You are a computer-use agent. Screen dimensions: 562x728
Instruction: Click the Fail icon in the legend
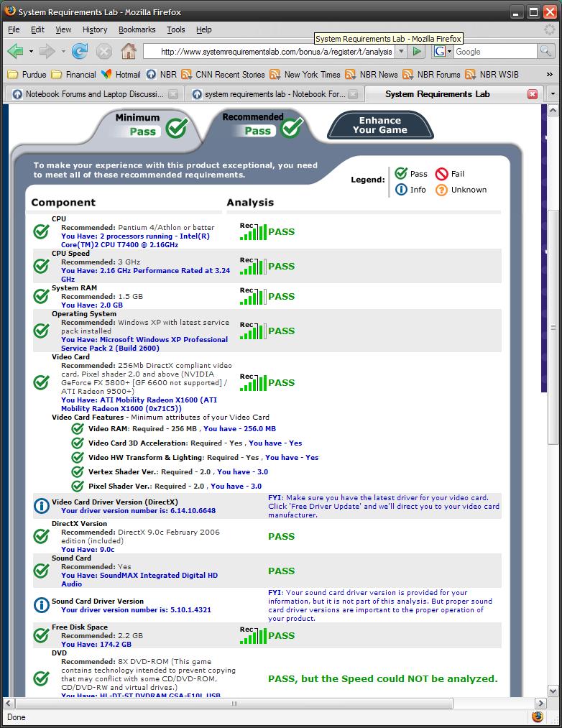click(x=442, y=174)
